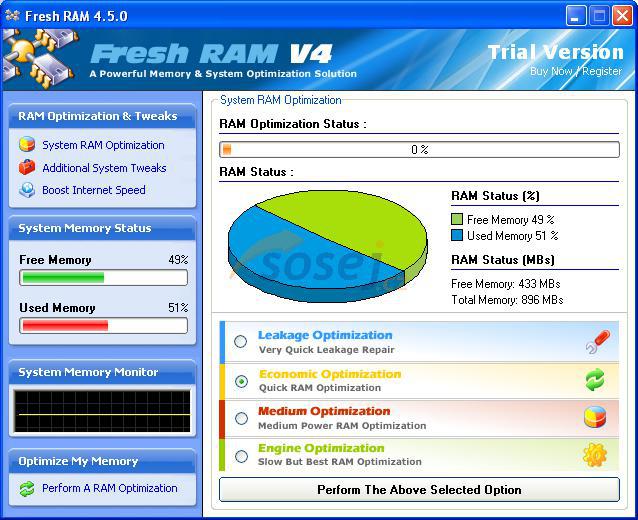638x520 pixels.
Task: Click Buy Now / Register link
Action: coord(576,71)
